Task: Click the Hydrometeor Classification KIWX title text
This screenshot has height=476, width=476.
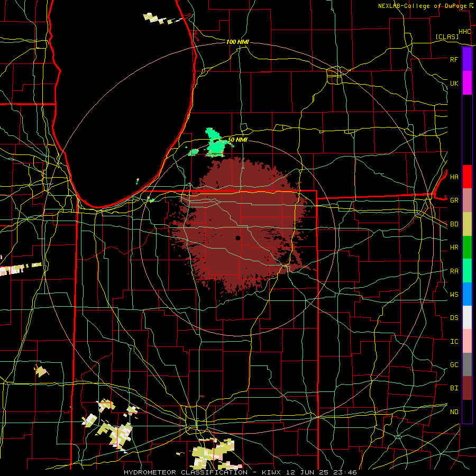Action: [240, 472]
